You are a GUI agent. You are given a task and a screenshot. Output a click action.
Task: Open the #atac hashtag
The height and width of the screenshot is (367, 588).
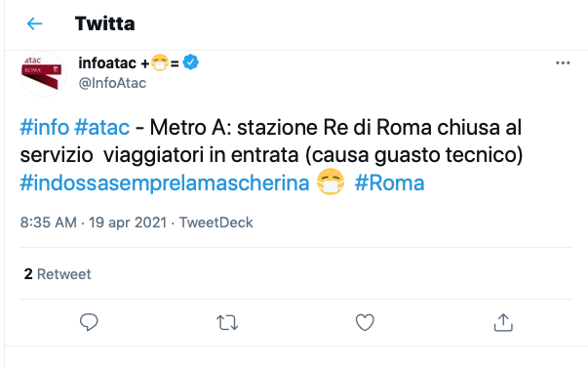click(102, 127)
